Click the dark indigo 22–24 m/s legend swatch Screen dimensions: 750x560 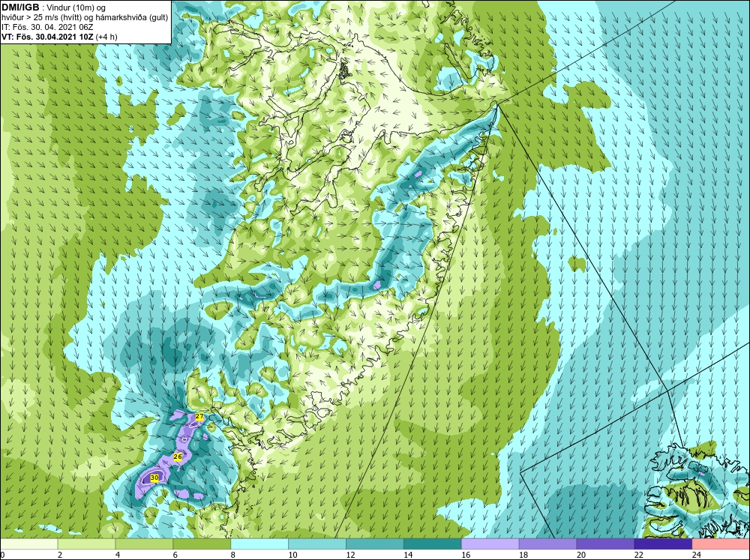coord(663,544)
